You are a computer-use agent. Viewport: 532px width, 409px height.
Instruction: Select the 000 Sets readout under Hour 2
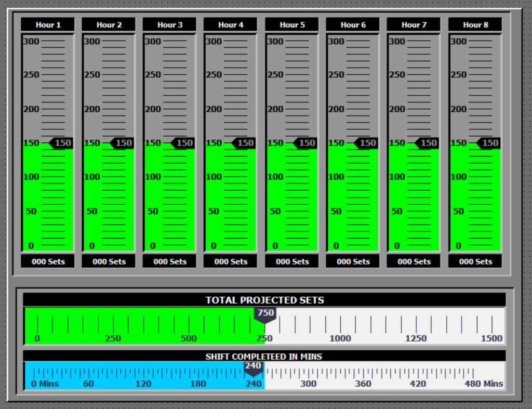[x=109, y=261]
